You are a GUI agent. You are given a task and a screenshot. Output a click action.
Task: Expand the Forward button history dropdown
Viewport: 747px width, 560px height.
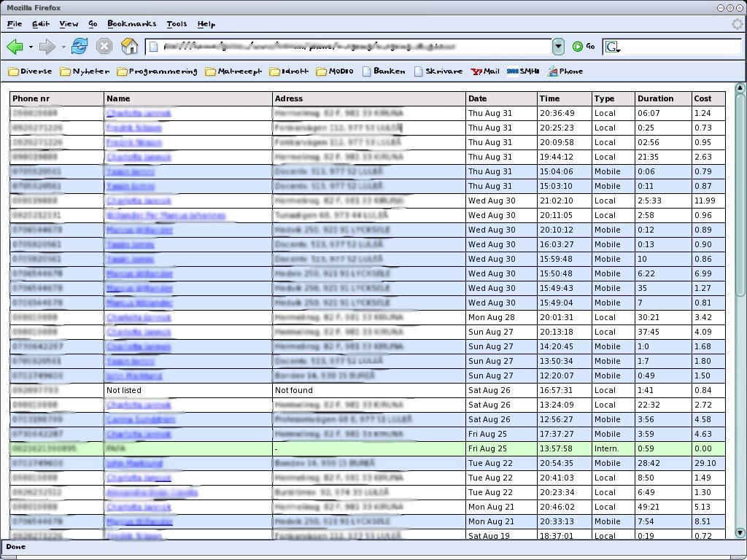tap(63, 47)
